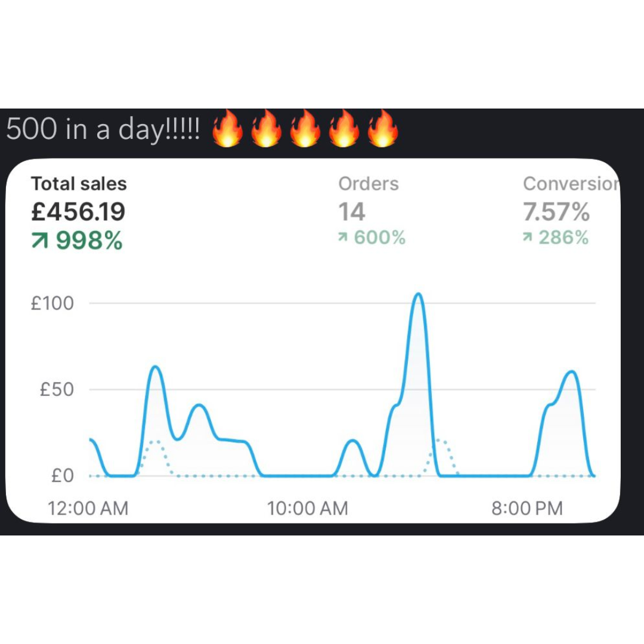This screenshot has width=644, height=644.
Task: Select the 10:00 AM axis label
Action: coord(307,508)
